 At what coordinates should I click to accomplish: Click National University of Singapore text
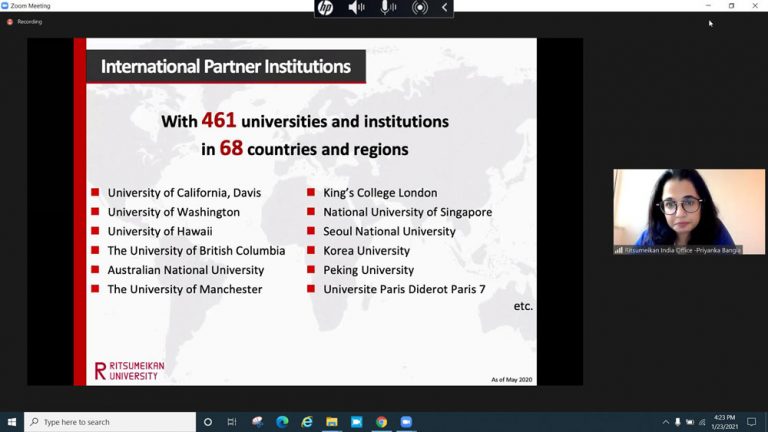click(x=408, y=212)
